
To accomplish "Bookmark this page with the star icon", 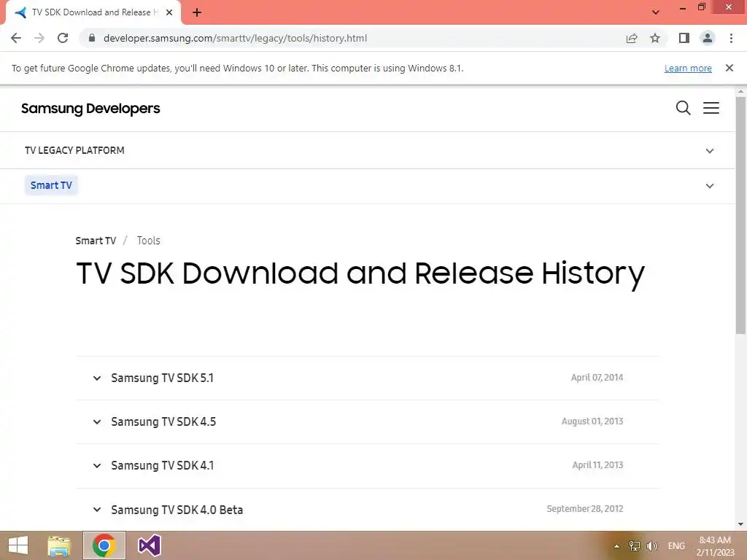I will click(655, 38).
